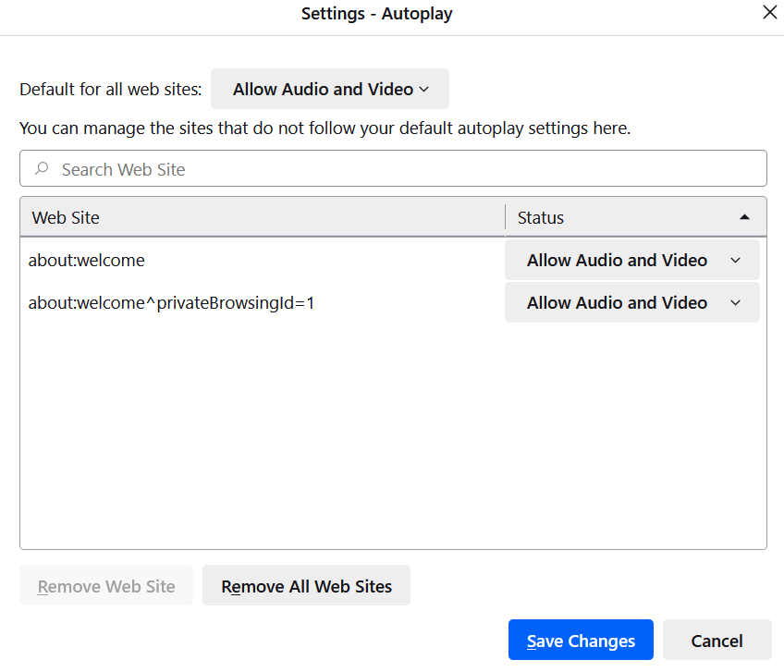The image size is (784, 672).
Task: Save Changes to autoplay settings
Action: coord(581,641)
